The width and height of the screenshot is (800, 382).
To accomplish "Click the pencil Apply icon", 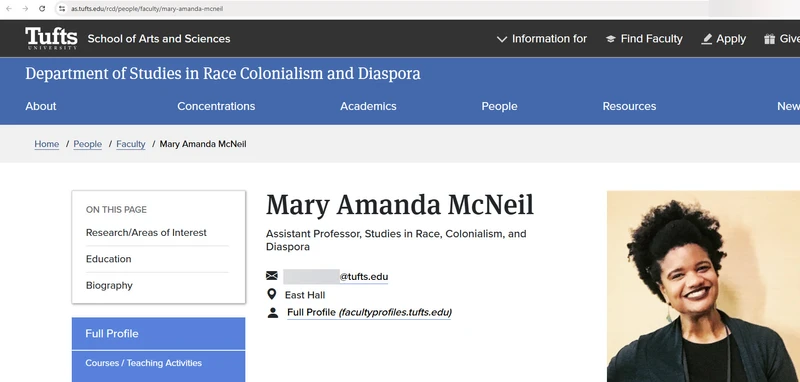I will (707, 39).
